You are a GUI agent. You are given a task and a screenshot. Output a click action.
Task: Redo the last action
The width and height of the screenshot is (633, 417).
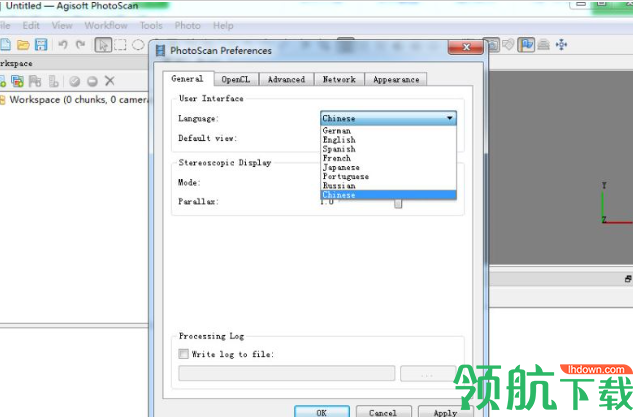(81, 44)
